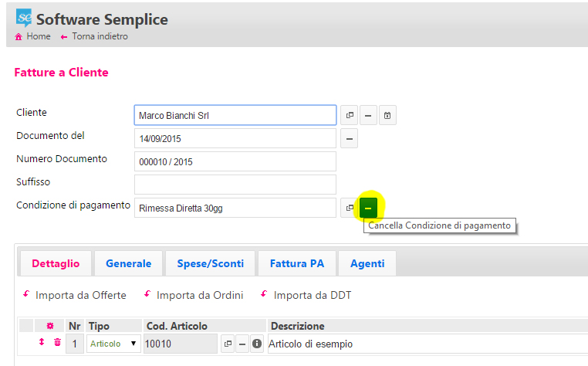
Task: Open article lookup for Cod. Articolo
Action: [228, 344]
